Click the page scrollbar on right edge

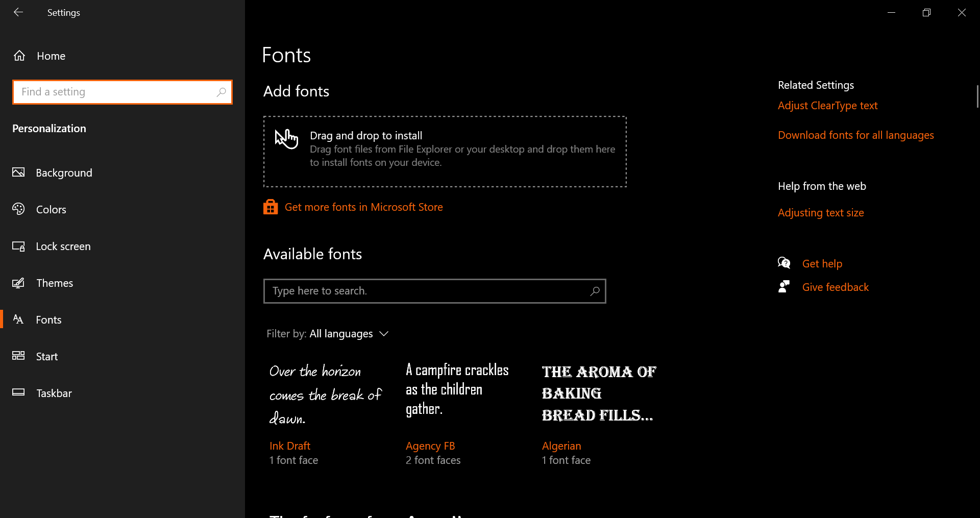click(977, 97)
